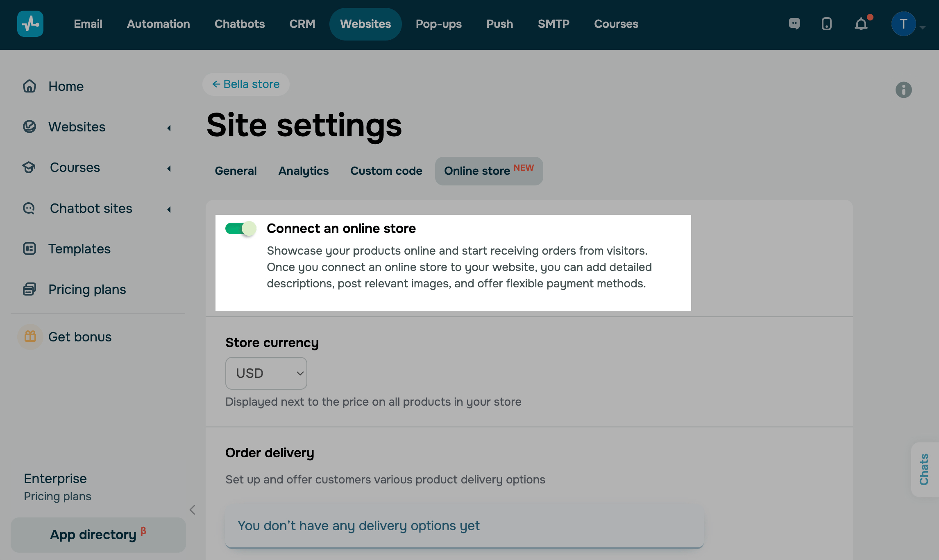
Task: Switch to the Analytics settings tab
Action: 304,171
